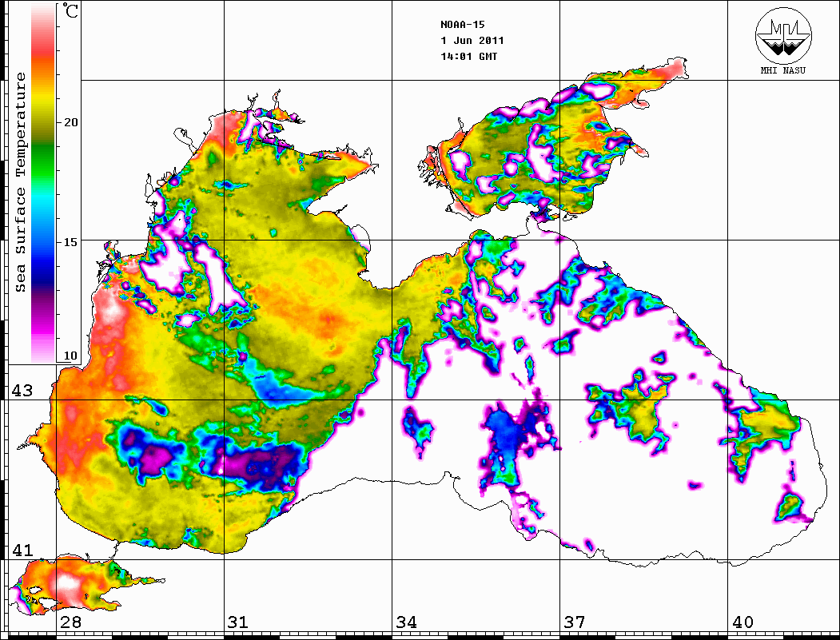Click the '15' tick on temperature scale
This screenshot has height=640, width=840.
(x=70, y=242)
